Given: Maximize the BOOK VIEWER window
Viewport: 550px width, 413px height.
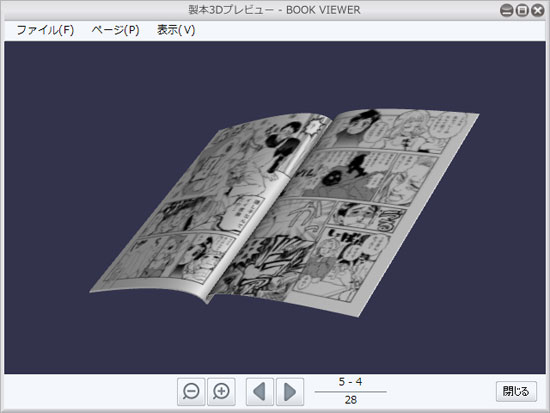Looking at the screenshot, I should 522,11.
